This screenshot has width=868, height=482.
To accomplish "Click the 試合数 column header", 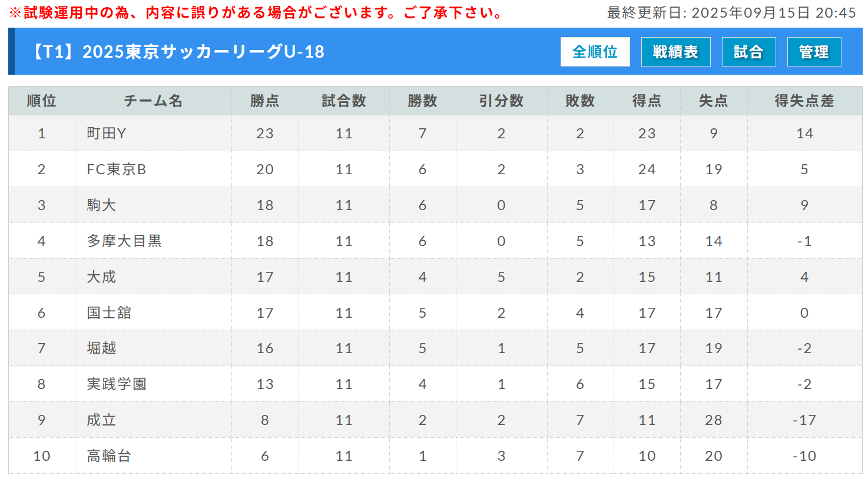I will pyautogui.click(x=344, y=101).
